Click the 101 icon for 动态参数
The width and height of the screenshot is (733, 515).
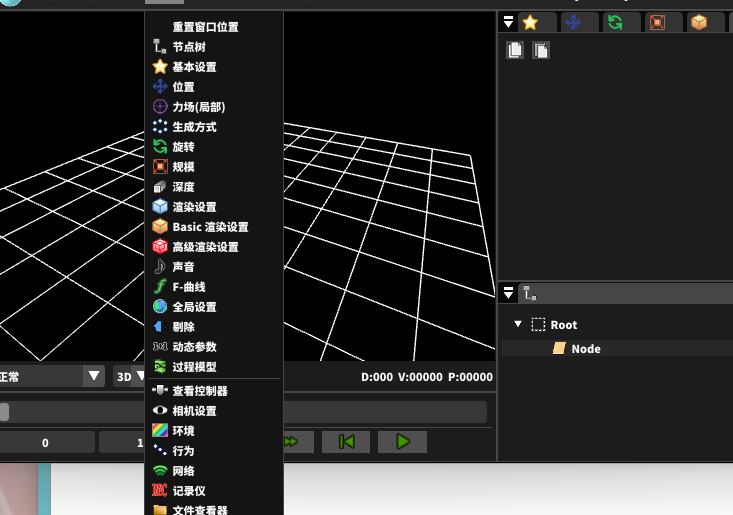(160, 346)
